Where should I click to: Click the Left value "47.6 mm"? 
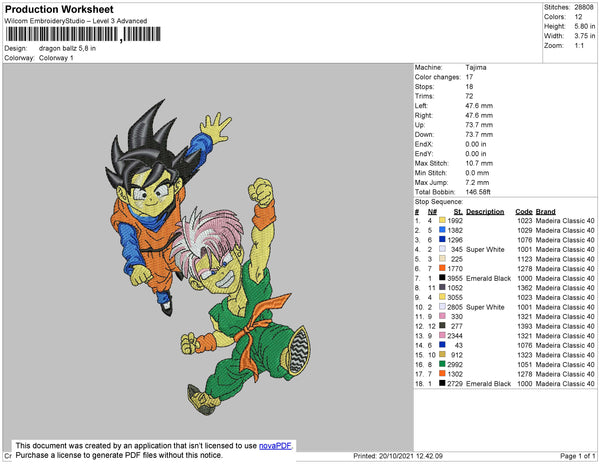[x=479, y=106]
